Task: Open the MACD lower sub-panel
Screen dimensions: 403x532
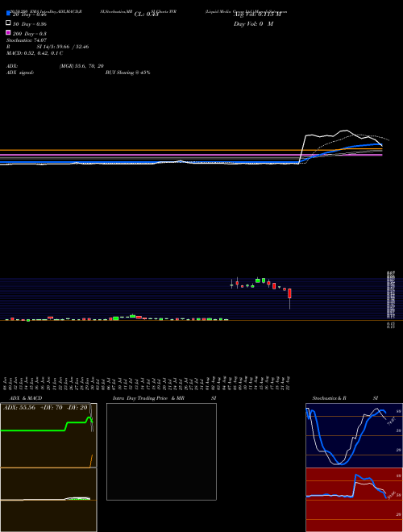Action: tap(48, 500)
